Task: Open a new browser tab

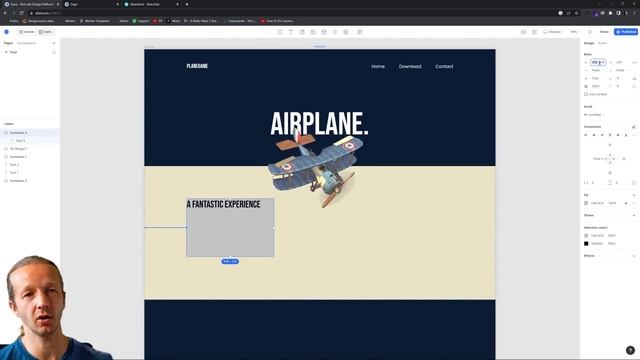Action: click(x=187, y=4)
